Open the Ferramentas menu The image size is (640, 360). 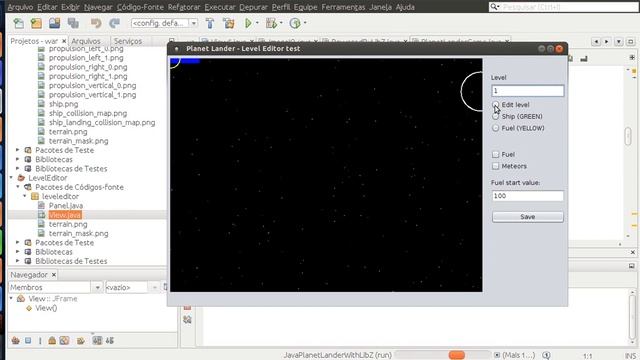point(343,7)
